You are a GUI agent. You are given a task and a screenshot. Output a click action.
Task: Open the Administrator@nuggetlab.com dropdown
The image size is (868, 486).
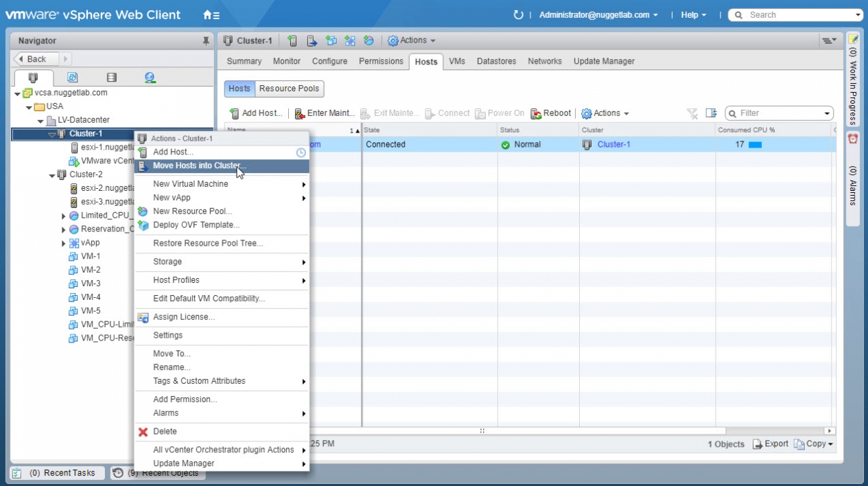coord(598,15)
